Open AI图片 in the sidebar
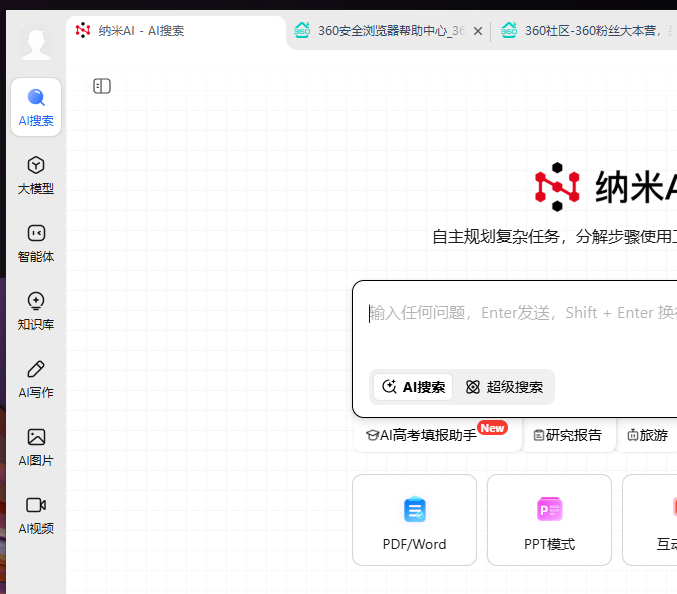Screen dimensions: 677x594 (36, 448)
